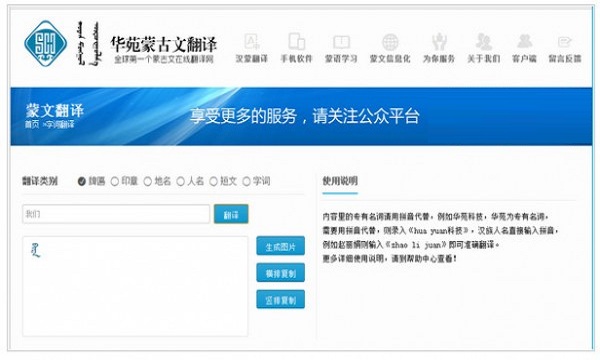Select the 使用说明 tab heading
The width and height of the screenshot is (600, 360).
(340, 181)
